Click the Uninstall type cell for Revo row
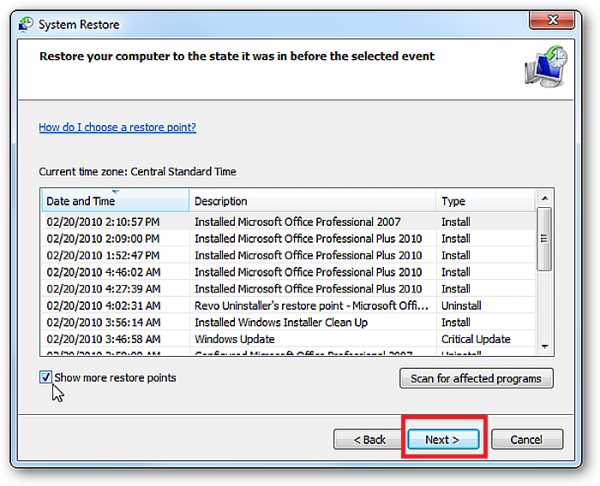Screen dimensions: 600x486 (461, 306)
